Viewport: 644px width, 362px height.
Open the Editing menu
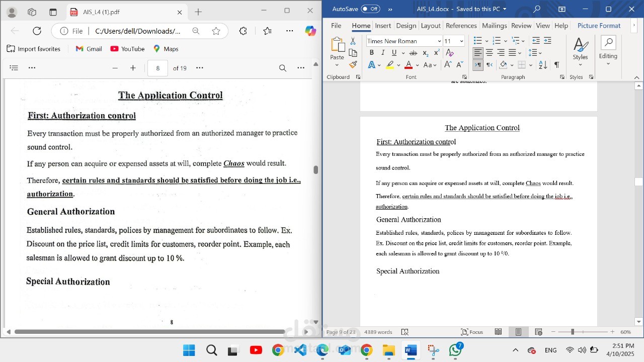(x=608, y=50)
